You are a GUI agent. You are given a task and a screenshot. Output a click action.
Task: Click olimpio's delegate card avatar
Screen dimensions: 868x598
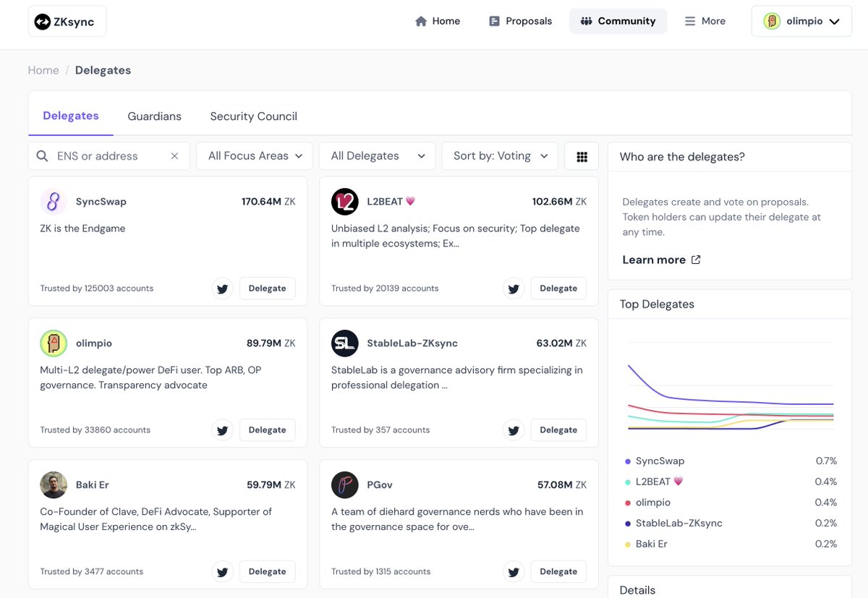click(x=54, y=343)
